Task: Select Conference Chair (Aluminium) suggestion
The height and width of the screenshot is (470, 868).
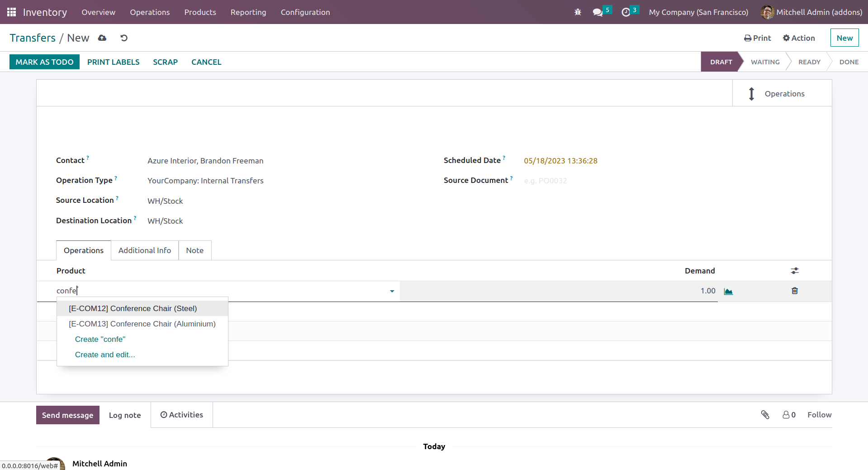Action: (142, 324)
